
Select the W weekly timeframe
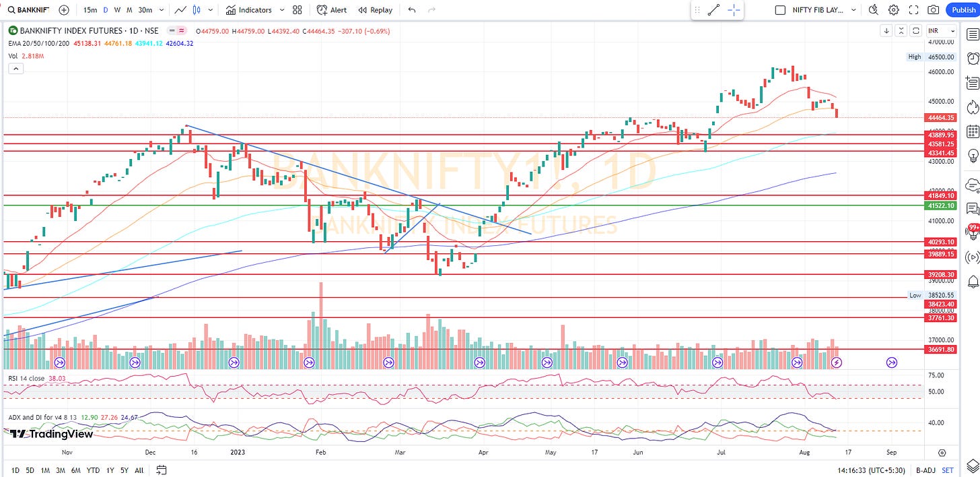pos(118,10)
